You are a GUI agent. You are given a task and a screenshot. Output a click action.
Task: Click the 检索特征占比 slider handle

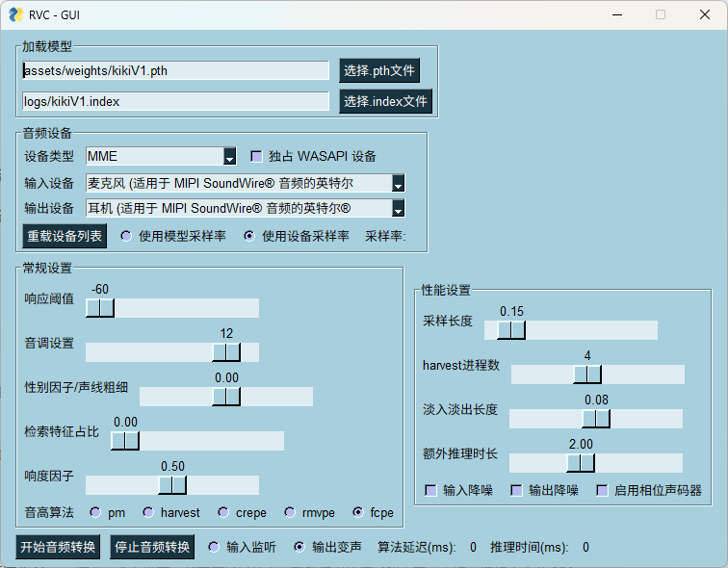click(125, 441)
